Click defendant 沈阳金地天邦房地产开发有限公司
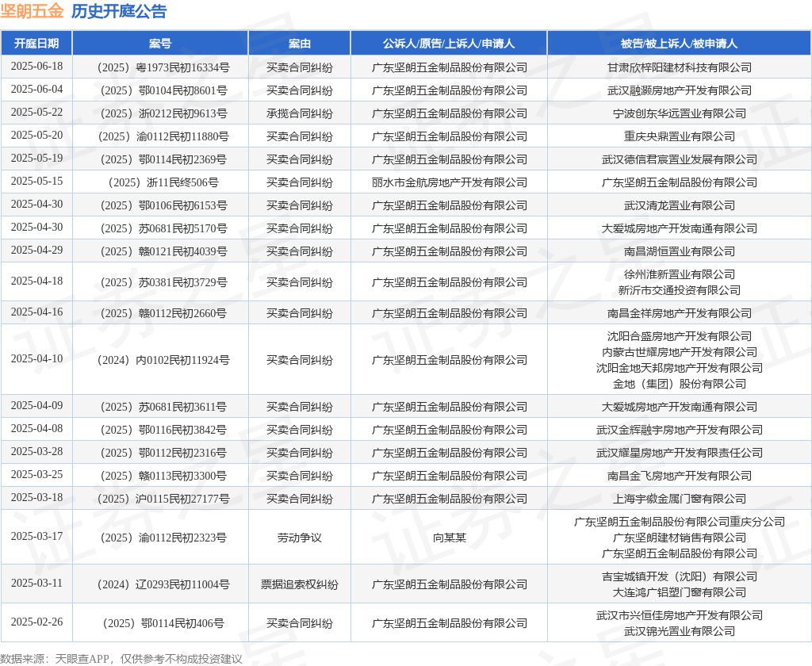Screen dimensions: 812x666 (680, 368)
